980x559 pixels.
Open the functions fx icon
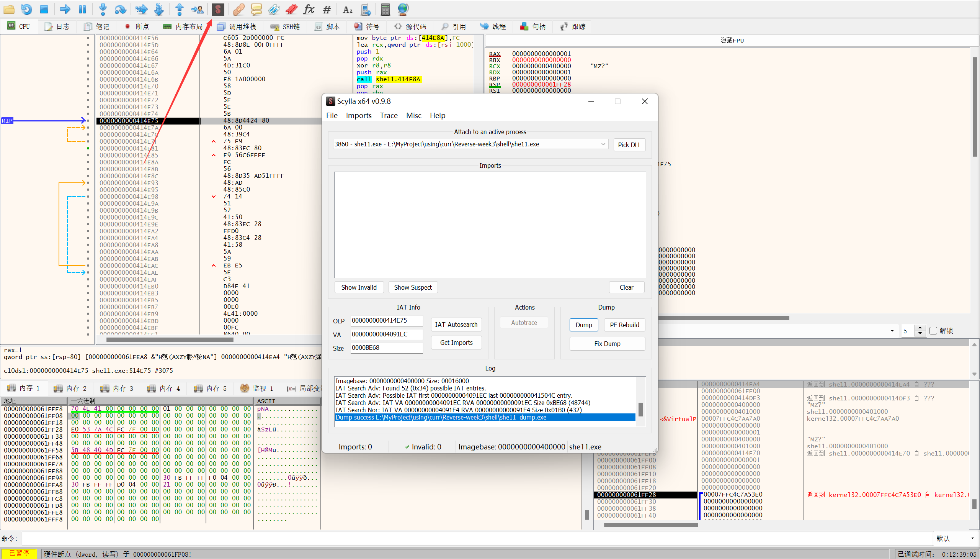[309, 9]
